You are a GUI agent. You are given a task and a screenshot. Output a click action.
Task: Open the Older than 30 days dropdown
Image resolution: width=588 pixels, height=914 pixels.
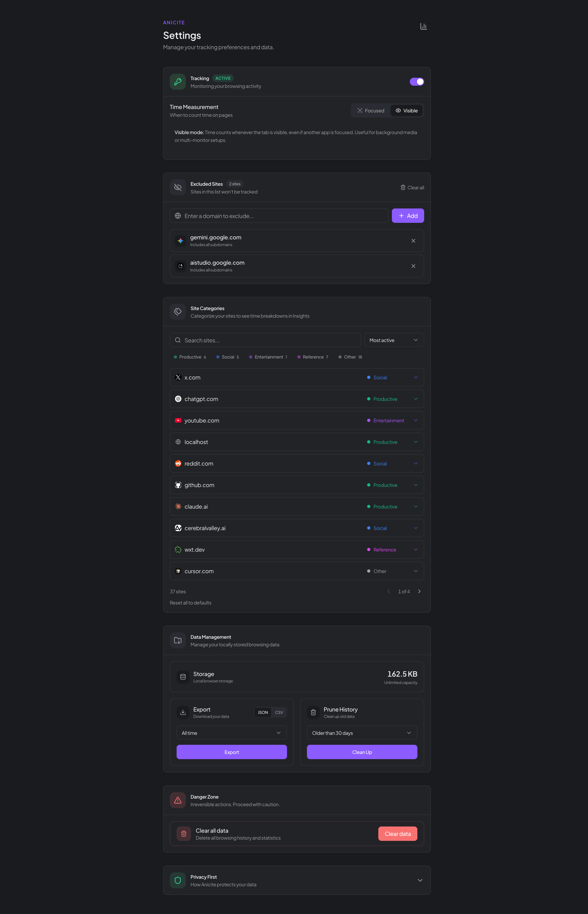coord(362,733)
